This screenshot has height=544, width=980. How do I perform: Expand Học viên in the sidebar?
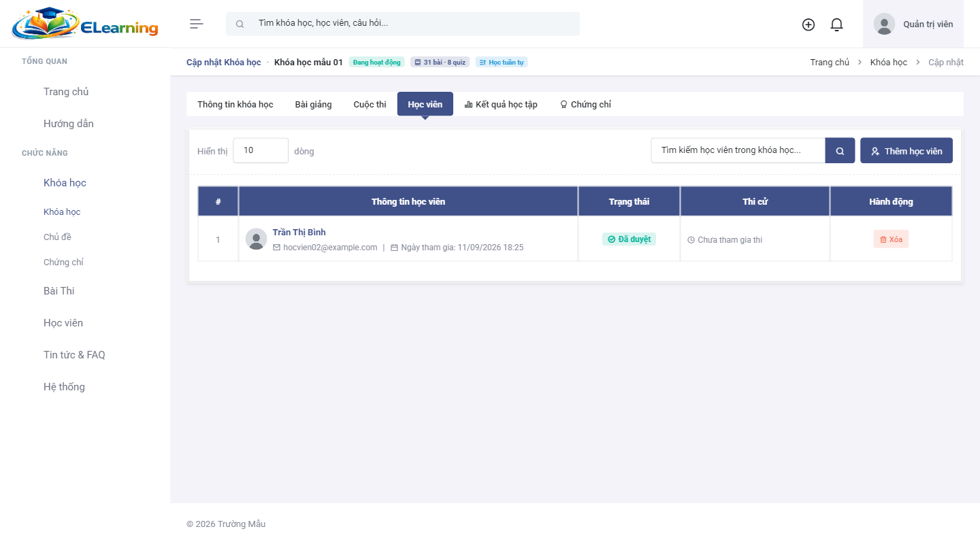(x=63, y=323)
